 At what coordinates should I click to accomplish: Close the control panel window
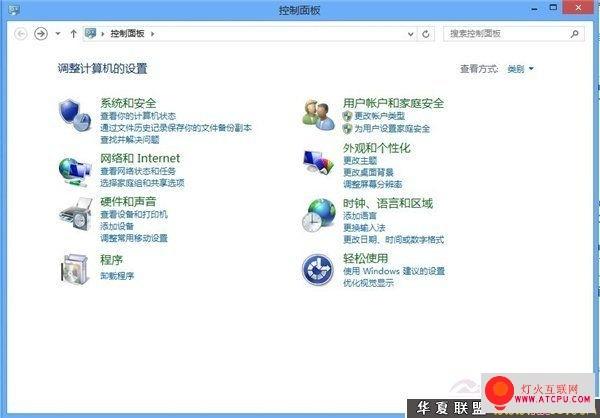pos(578,7)
